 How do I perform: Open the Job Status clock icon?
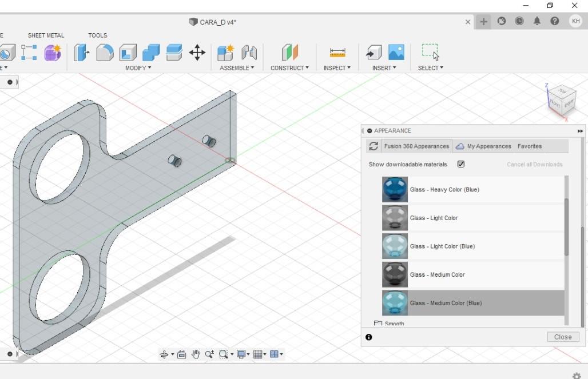click(519, 21)
